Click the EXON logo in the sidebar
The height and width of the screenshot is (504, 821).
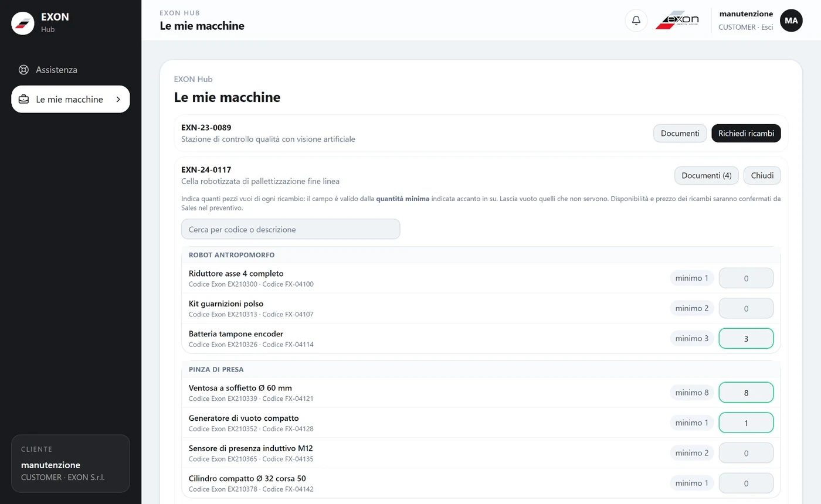click(23, 23)
